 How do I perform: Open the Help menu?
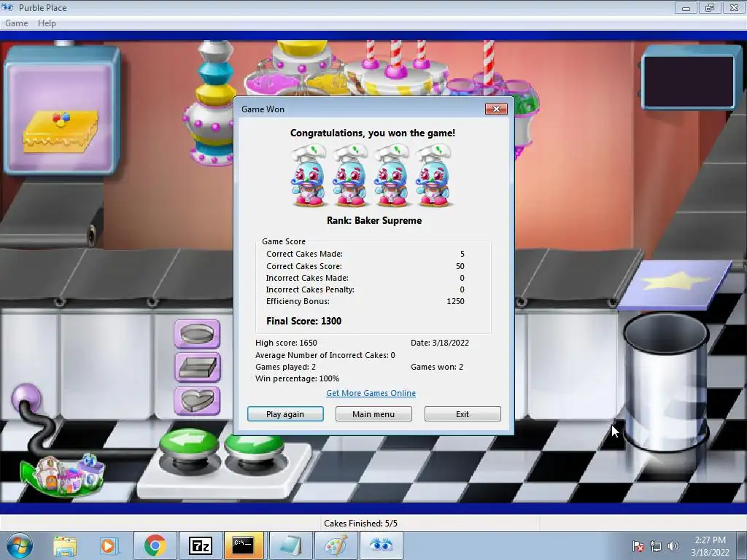point(47,23)
